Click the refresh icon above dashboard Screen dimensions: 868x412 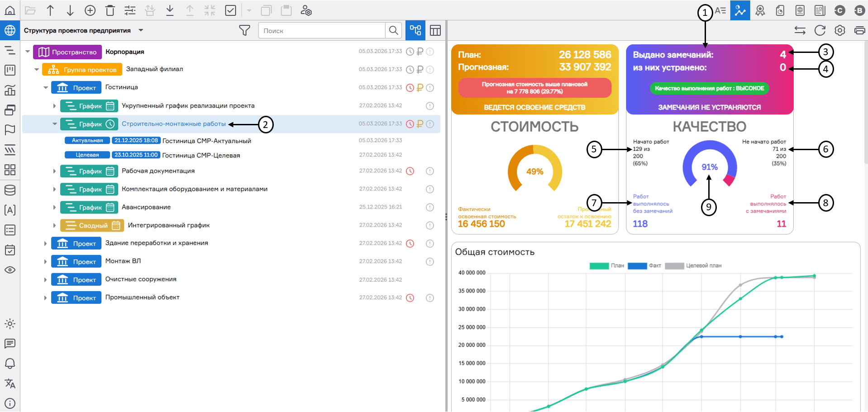click(x=820, y=30)
